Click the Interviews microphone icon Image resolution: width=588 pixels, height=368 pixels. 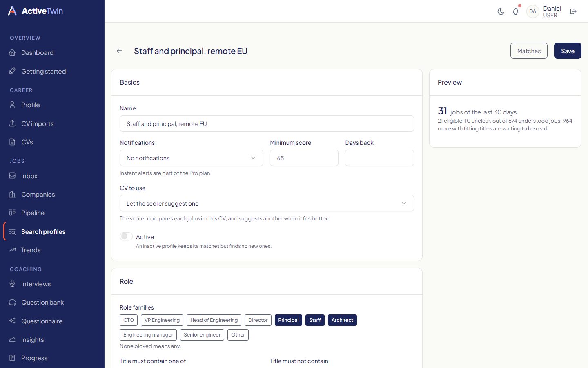[12, 284]
